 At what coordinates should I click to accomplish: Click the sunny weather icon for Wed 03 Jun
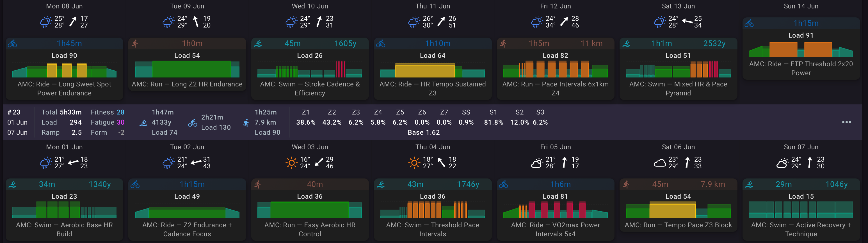click(x=291, y=163)
